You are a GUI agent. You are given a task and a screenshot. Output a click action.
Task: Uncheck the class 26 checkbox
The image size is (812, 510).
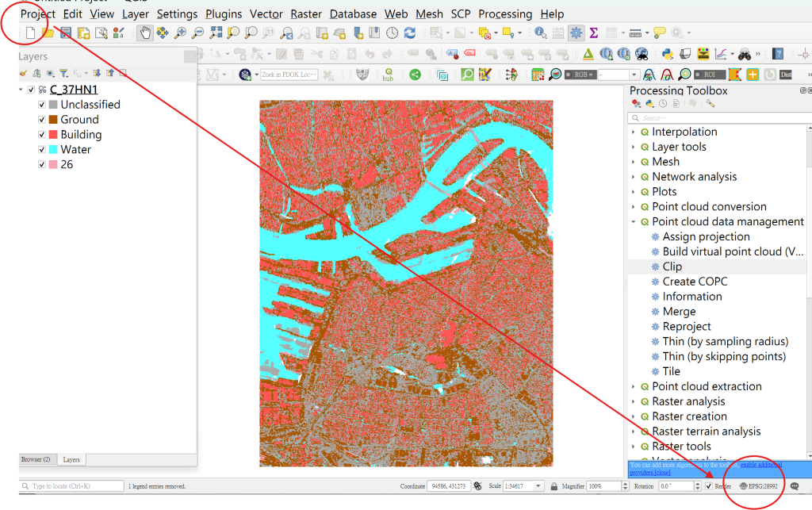pos(42,165)
